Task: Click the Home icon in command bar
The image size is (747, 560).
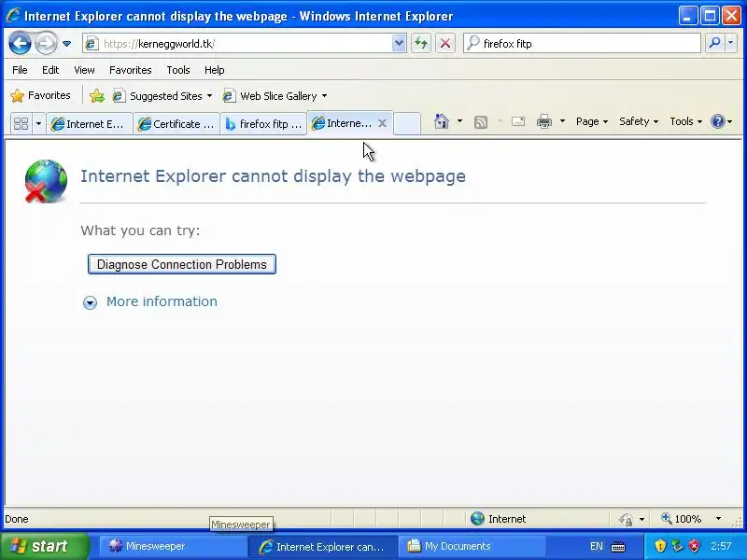Action: [442, 121]
